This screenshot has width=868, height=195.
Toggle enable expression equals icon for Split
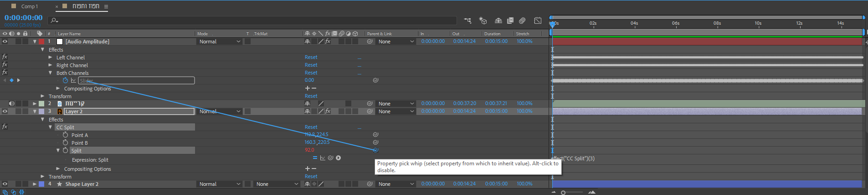pyautogui.click(x=315, y=158)
